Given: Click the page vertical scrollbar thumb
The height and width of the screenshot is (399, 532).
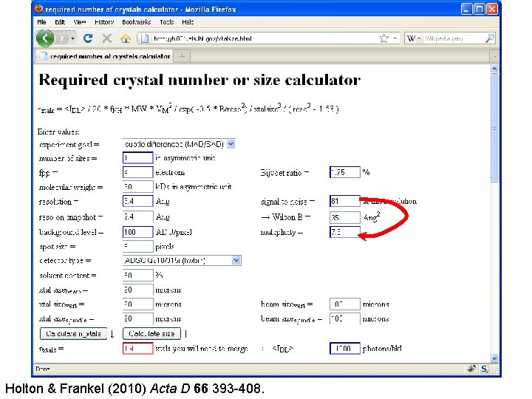Looking at the screenshot, I should (x=494, y=129).
